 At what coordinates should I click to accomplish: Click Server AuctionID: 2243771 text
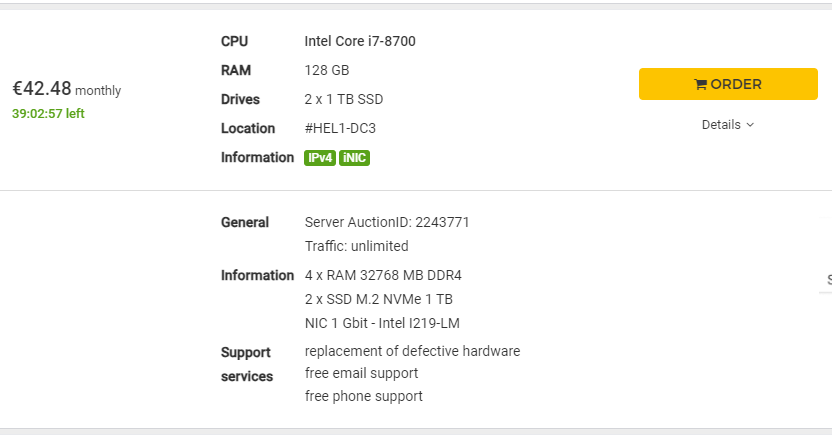tap(387, 222)
